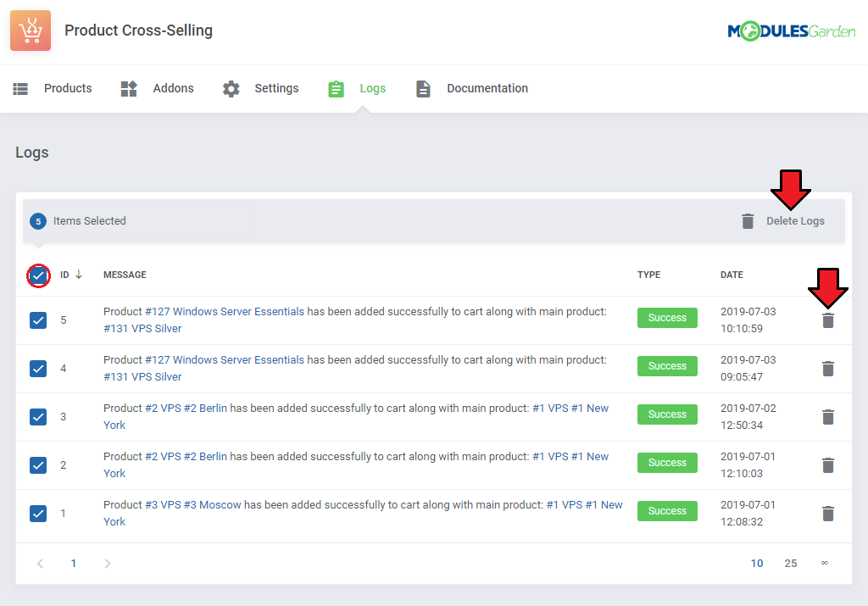Click the Documentation file icon
This screenshot has width=868, height=606.
coord(423,88)
